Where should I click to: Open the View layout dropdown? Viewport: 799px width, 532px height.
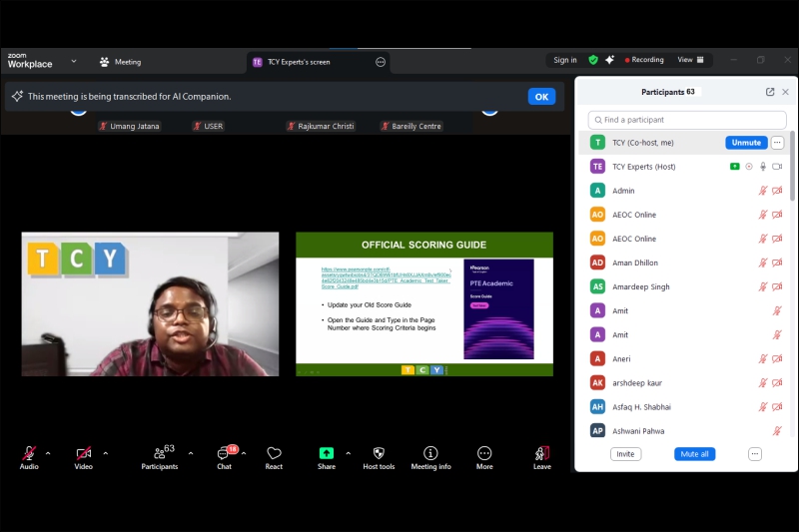pos(691,60)
